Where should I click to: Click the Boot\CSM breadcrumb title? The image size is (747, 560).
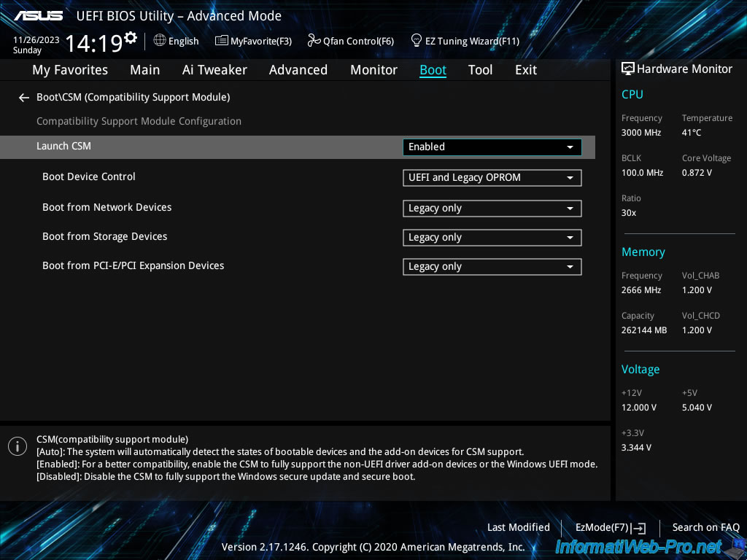133,97
